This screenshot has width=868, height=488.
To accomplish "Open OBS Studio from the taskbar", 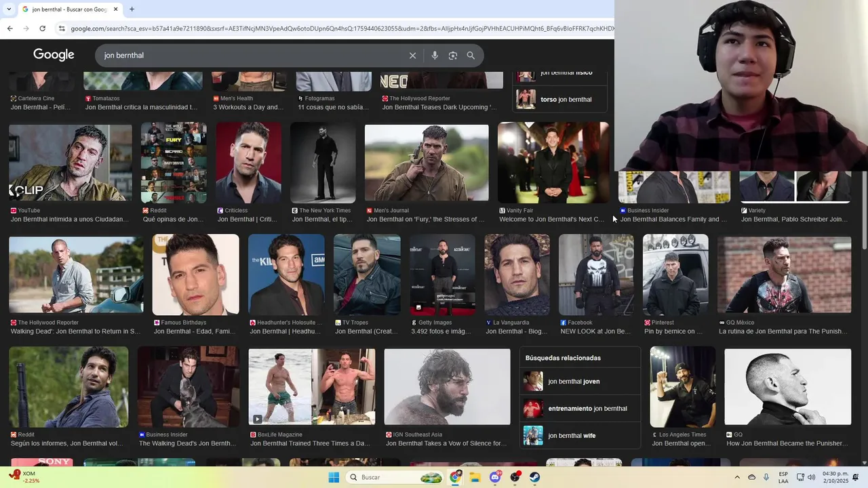I will pos(515,477).
